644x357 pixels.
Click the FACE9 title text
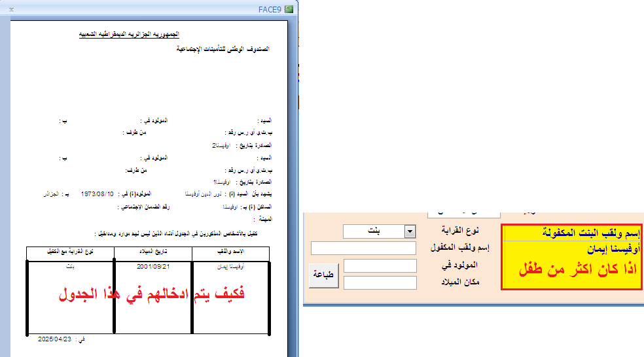(270, 9)
